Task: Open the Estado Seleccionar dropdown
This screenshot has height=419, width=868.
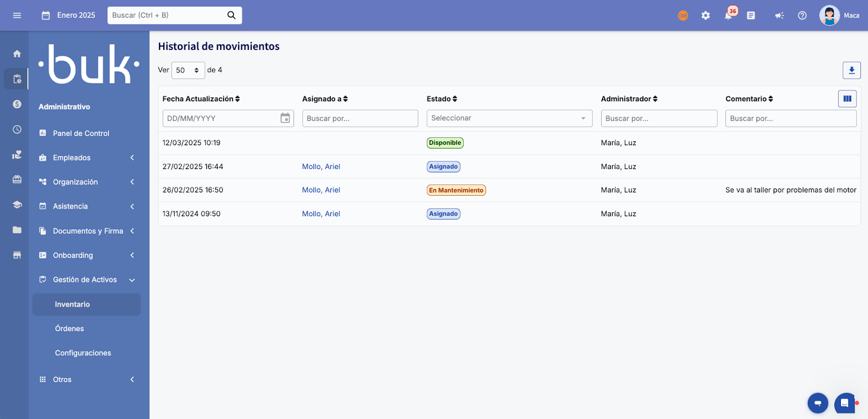Action: (509, 118)
